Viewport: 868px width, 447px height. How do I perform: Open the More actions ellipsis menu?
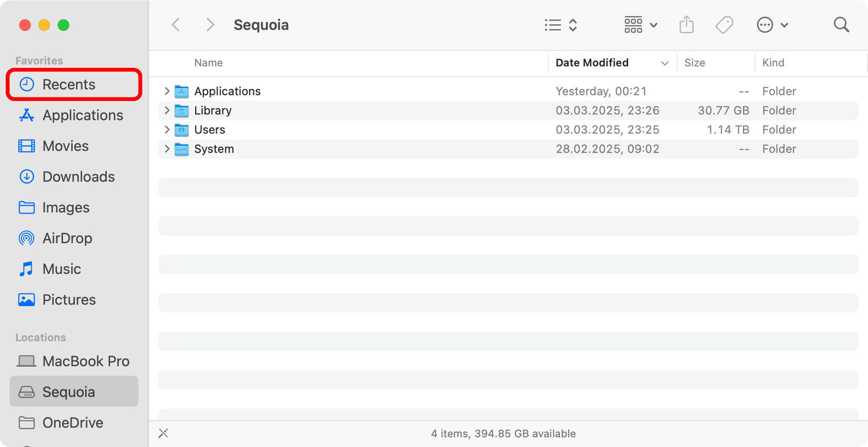[765, 24]
